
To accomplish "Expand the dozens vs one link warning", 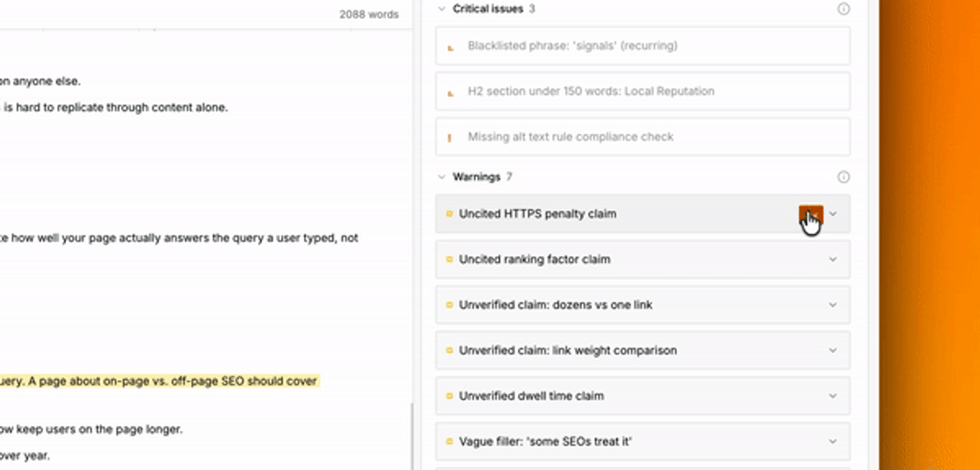I will tap(833, 305).
